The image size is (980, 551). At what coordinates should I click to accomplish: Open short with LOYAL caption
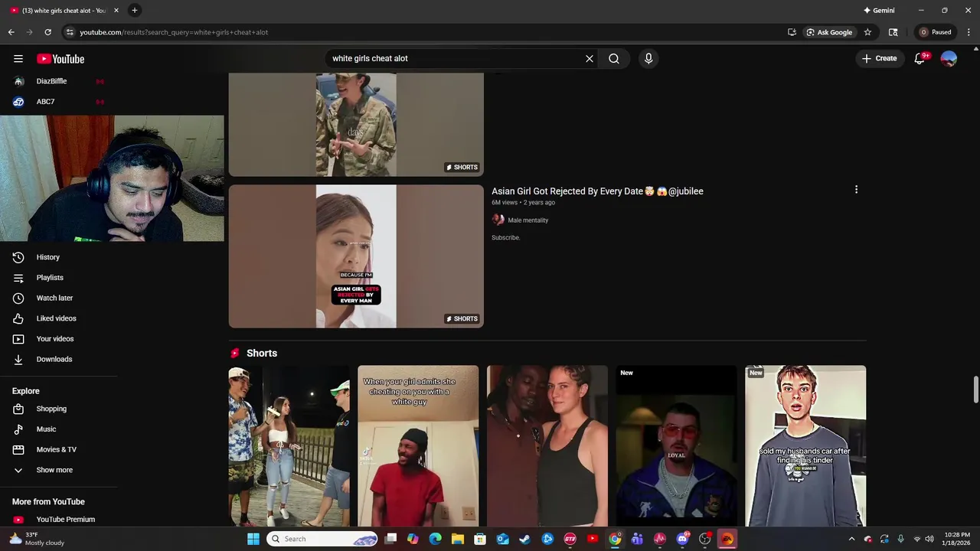click(676, 445)
